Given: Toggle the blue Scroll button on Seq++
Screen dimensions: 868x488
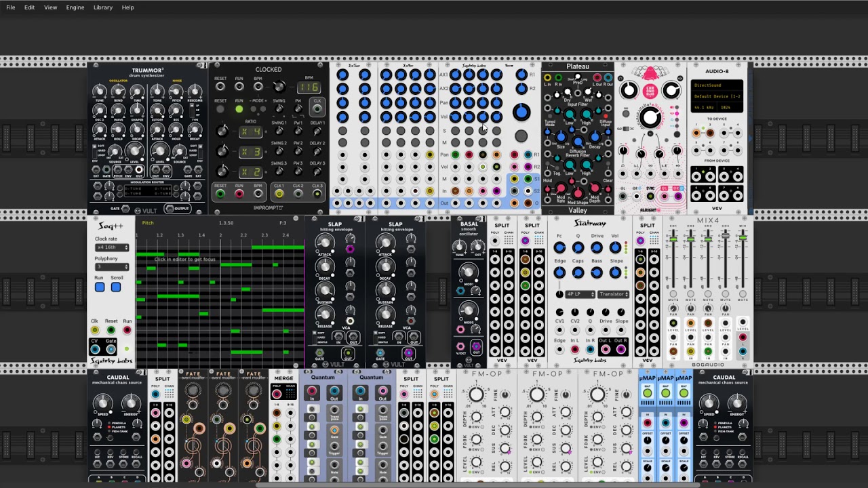Looking at the screenshot, I should 116,287.
